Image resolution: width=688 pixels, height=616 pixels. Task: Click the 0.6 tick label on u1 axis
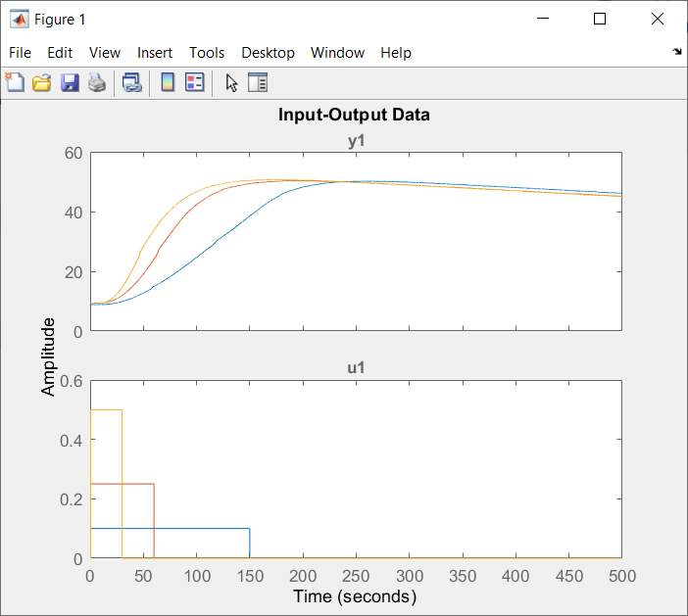pos(72,381)
